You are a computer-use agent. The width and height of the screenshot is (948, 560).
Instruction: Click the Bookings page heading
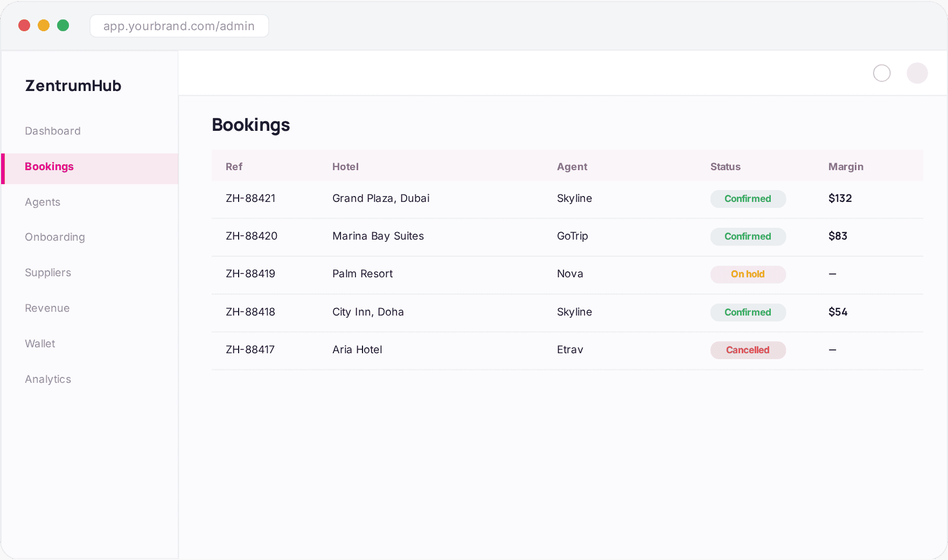point(251,125)
